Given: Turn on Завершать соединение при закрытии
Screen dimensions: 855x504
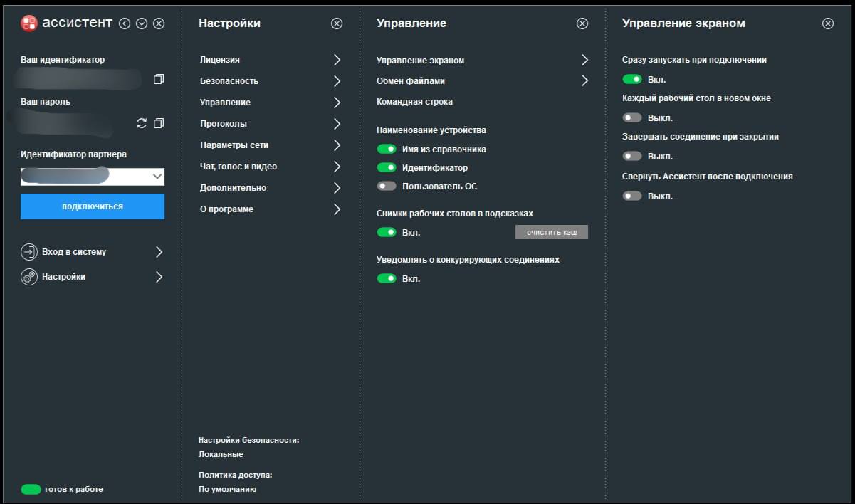Looking at the screenshot, I should [632, 156].
